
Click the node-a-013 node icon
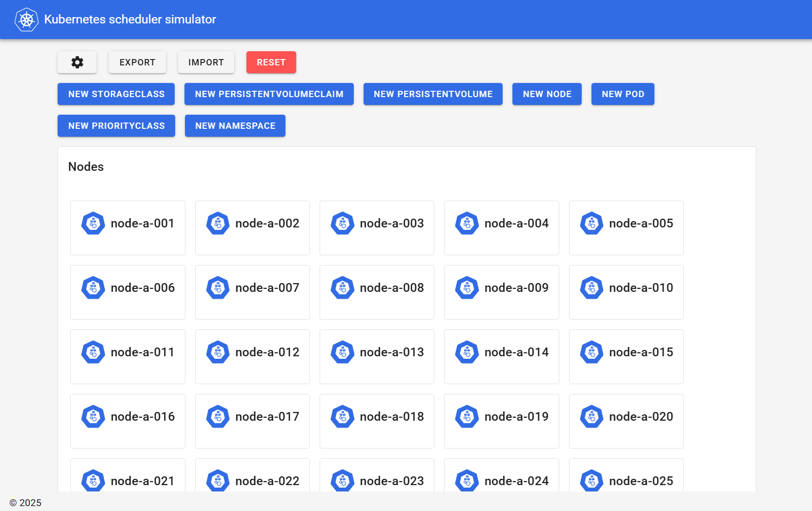click(x=343, y=352)
